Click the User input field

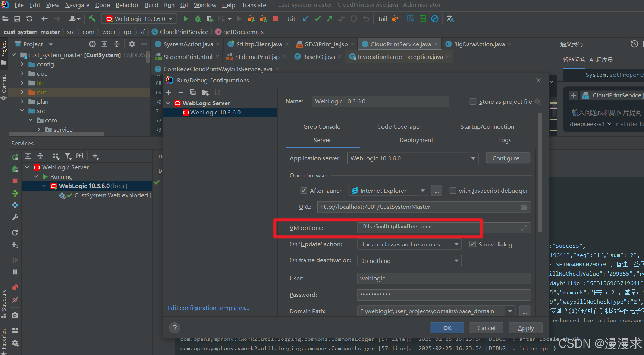[x=443, y=278]
